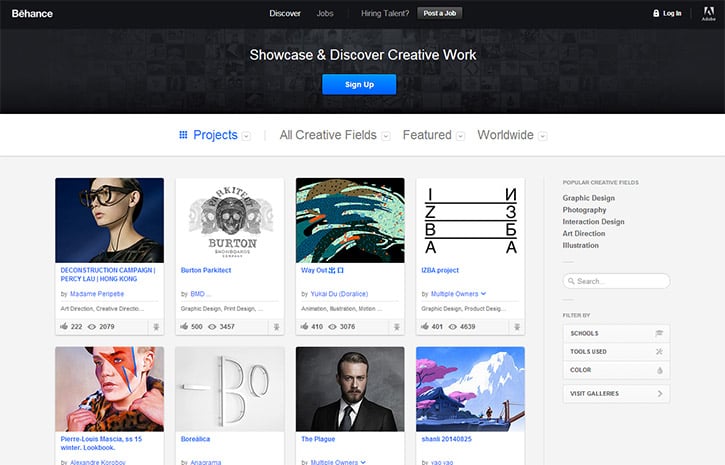This screenshot has height=465, width=725.
Task: Click views eye icon on IZBA project card
Action: pyautogui.click(x=452, y=327)
